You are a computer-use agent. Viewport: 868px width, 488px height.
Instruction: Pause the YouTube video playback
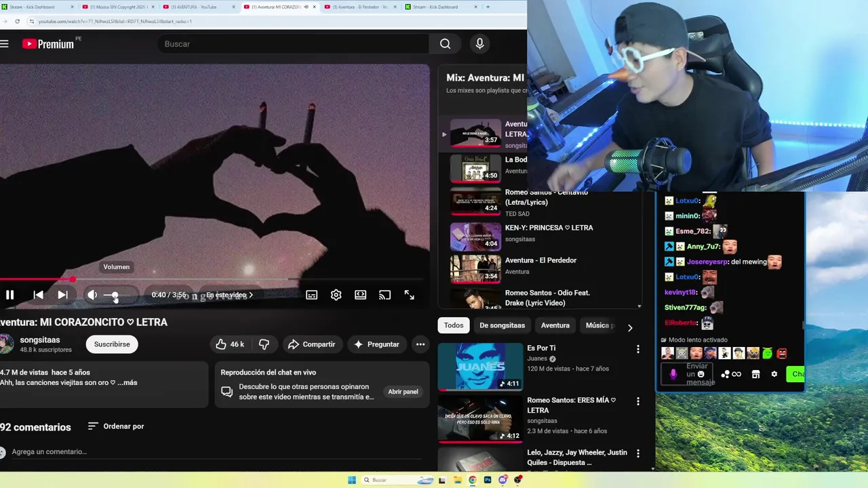coord(9,295)
